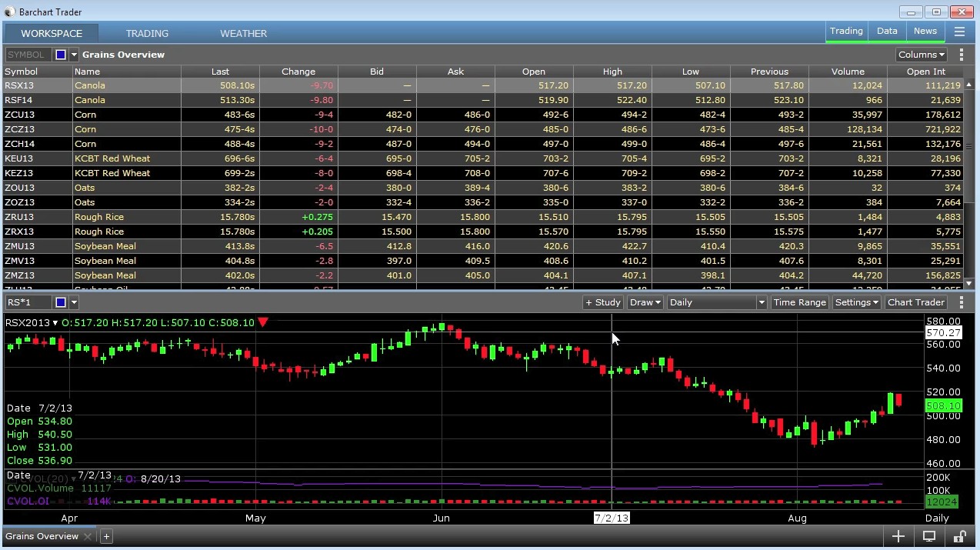Toggle the workspace unlock padlock icon
The image size is (980, 550).
click(x=959, y=536)
